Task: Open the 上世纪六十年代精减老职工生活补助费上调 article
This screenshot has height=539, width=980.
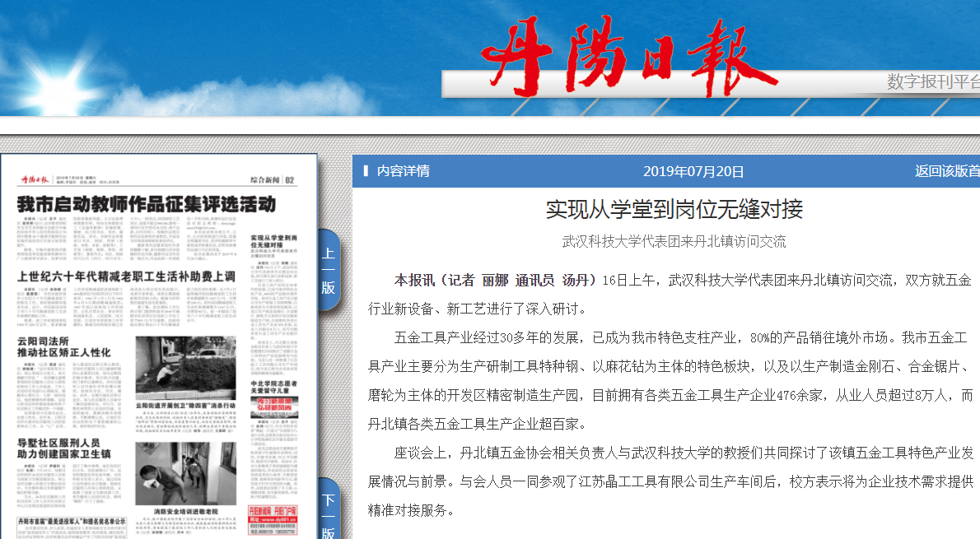Action: (x=126, y=276)
